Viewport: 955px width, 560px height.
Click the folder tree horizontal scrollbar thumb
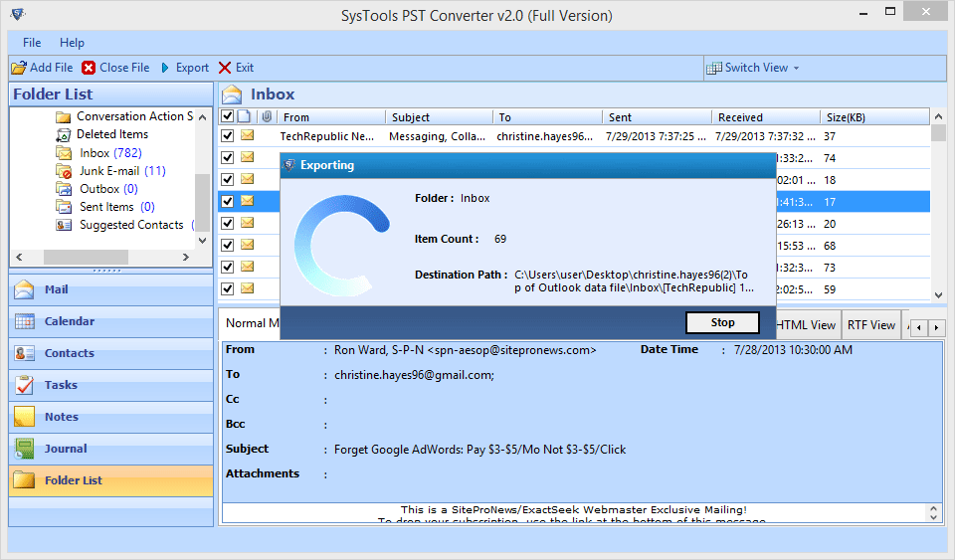86,257
